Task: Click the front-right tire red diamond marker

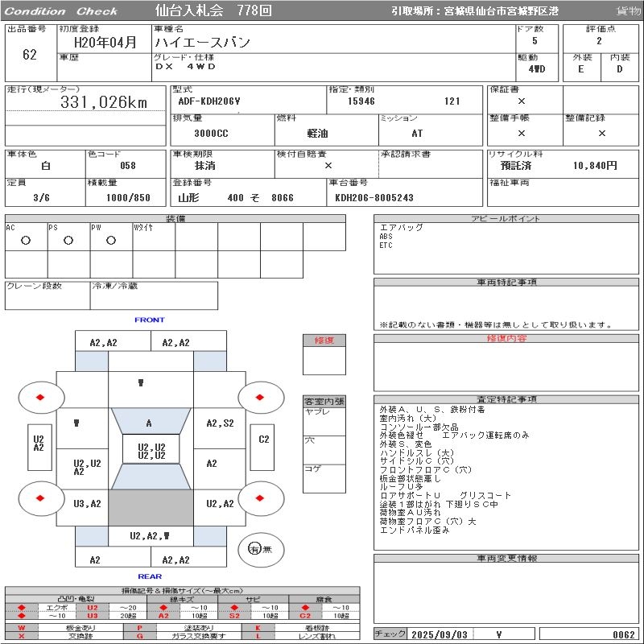Action: tap(259, 397)
